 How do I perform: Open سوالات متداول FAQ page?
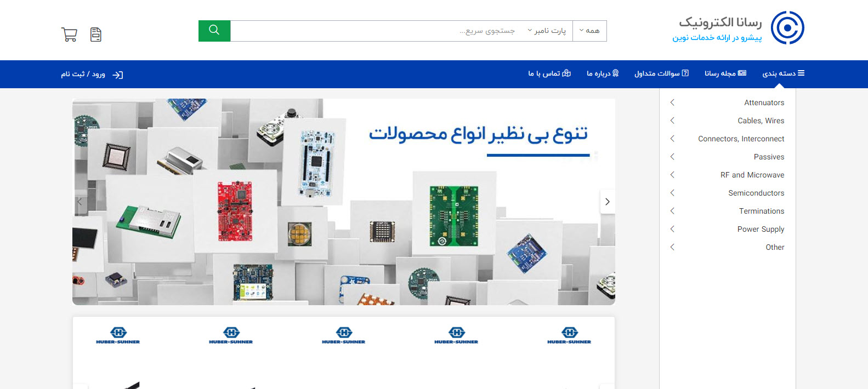(661, 73)
